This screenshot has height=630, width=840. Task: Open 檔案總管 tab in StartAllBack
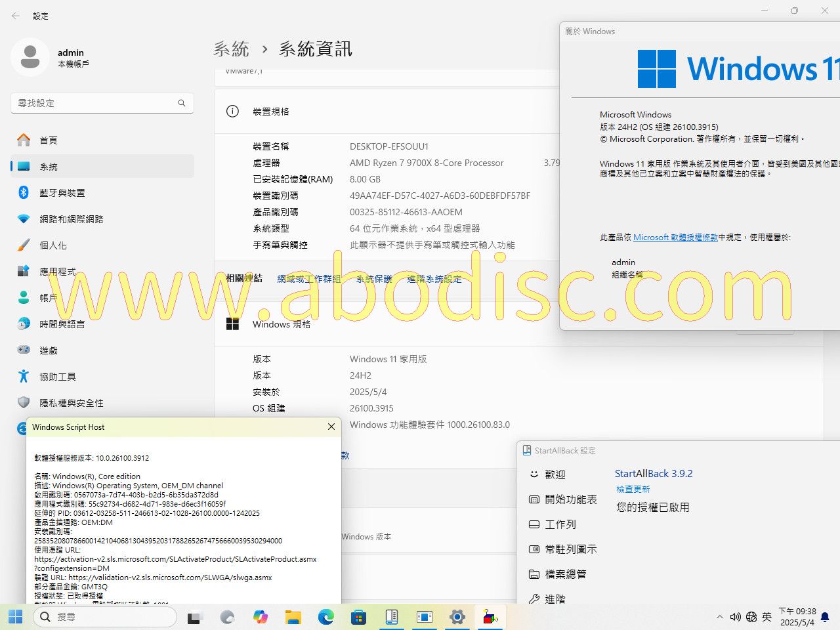[x=558, y=574]
